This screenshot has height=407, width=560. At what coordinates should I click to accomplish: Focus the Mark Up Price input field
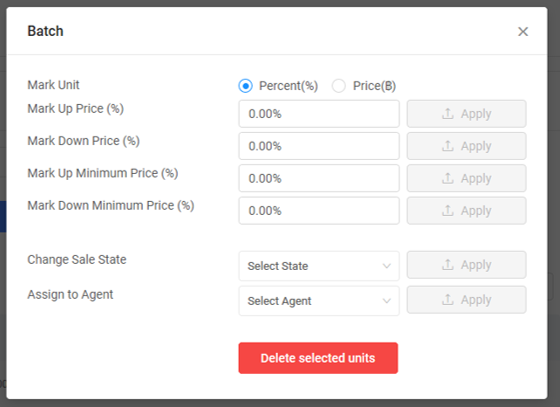tap(319, 114)
